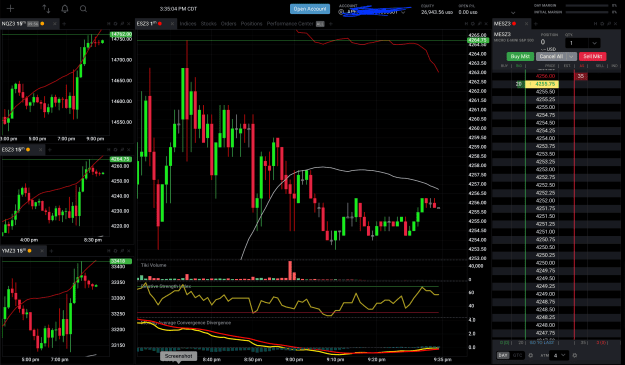
Task: Expand the account selector dropdown
Action: (x=403, y=12)
